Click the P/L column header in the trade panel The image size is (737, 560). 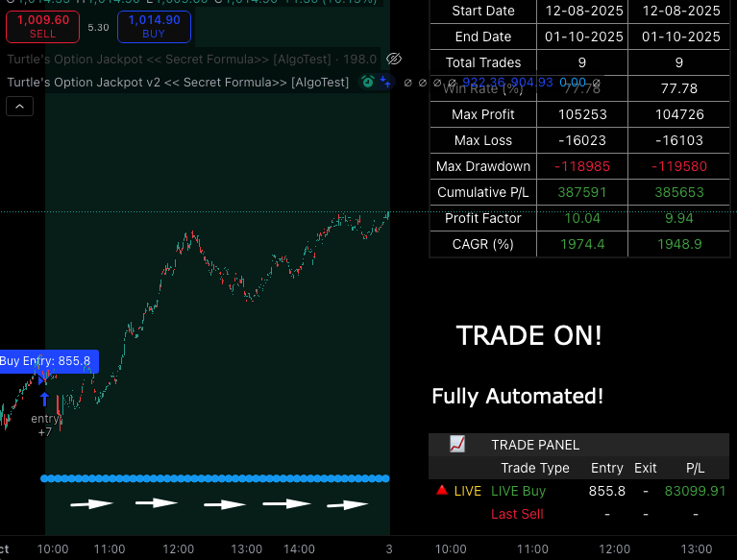695,468
